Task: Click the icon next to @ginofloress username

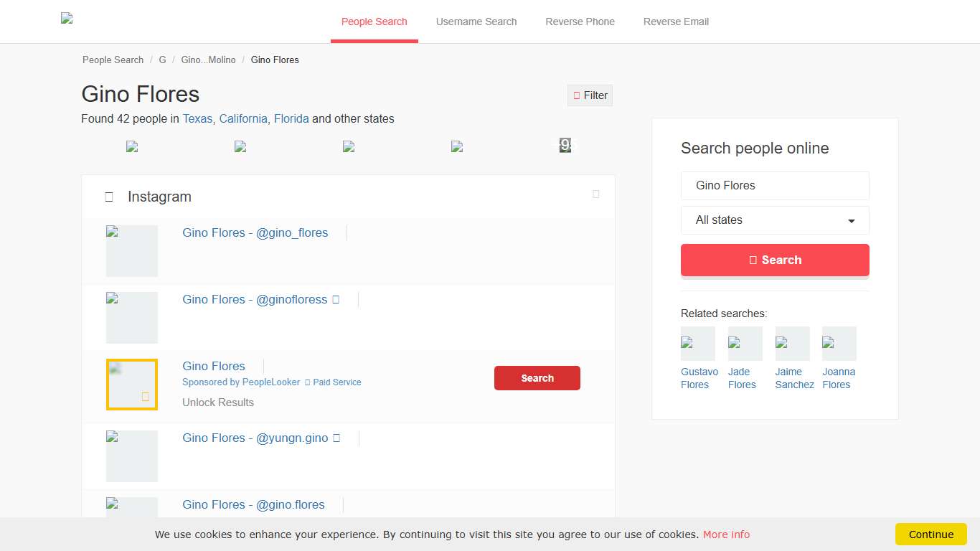Action: [x=335, y=299]
